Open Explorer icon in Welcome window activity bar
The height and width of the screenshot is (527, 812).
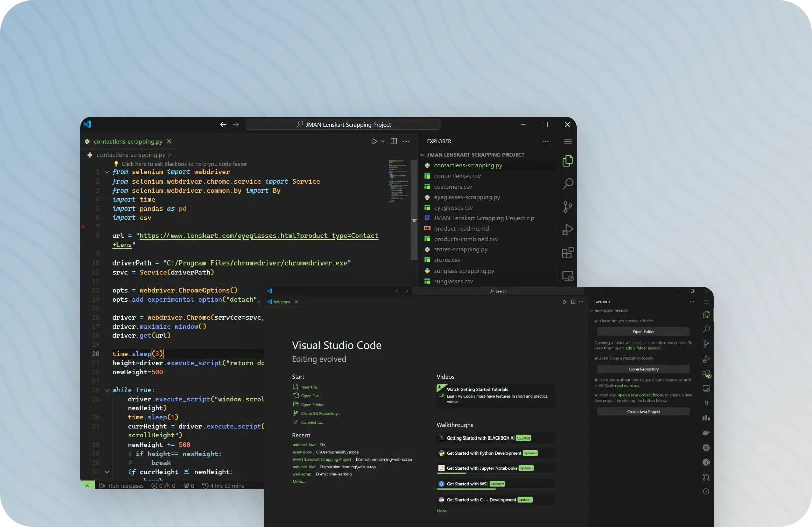pyautogui.click(x=706, y=314)
